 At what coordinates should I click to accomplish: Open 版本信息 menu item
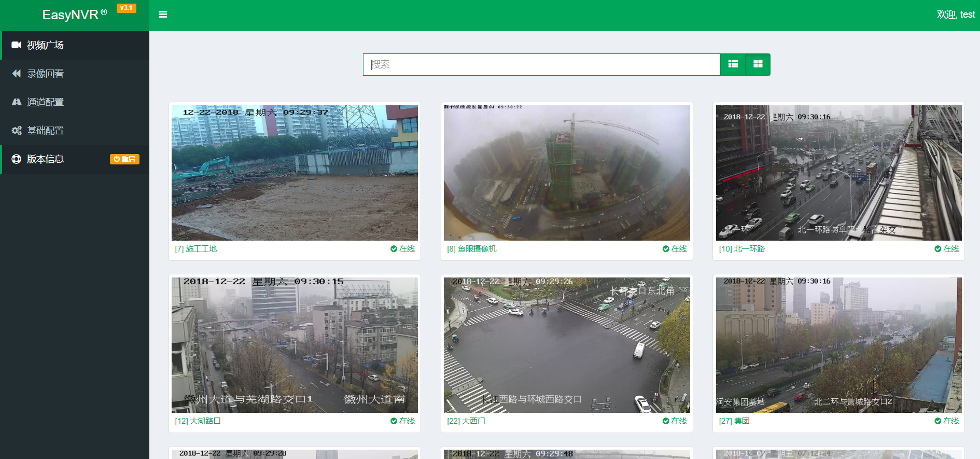[75, 159]
